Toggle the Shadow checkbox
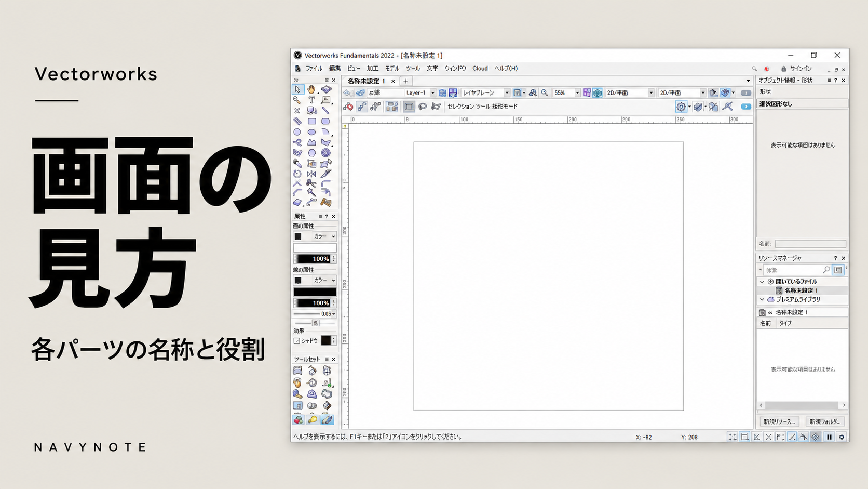Screen dimensions: 868x489 (x=297, y=341)
